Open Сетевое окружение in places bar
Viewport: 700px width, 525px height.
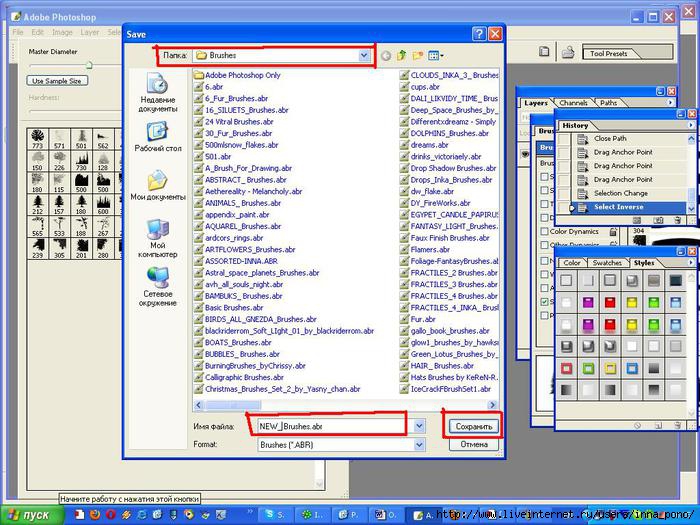point(158,287)
